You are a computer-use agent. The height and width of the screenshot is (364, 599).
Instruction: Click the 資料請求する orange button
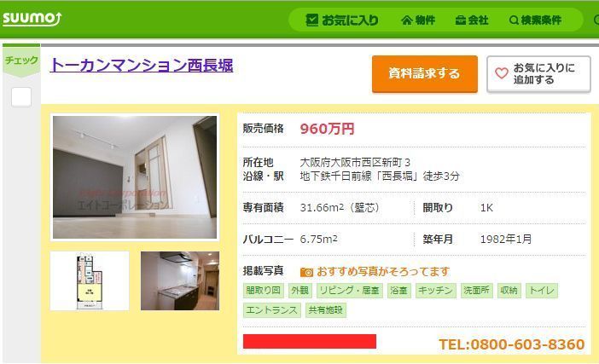point(425,73)
